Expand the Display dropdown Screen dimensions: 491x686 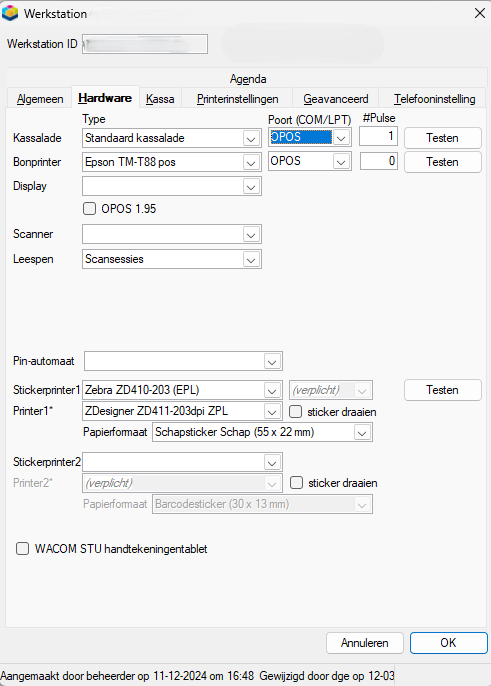click(x=251, y=187)
